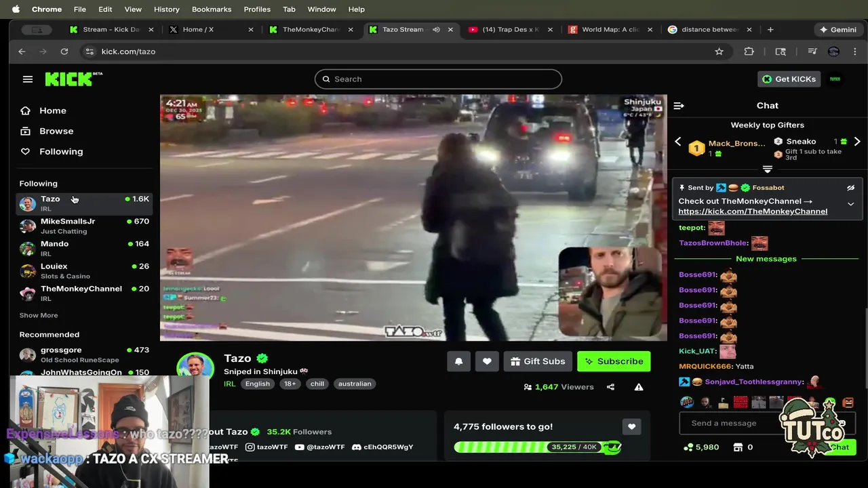Click the follower goal heart button

pos(631,426)
